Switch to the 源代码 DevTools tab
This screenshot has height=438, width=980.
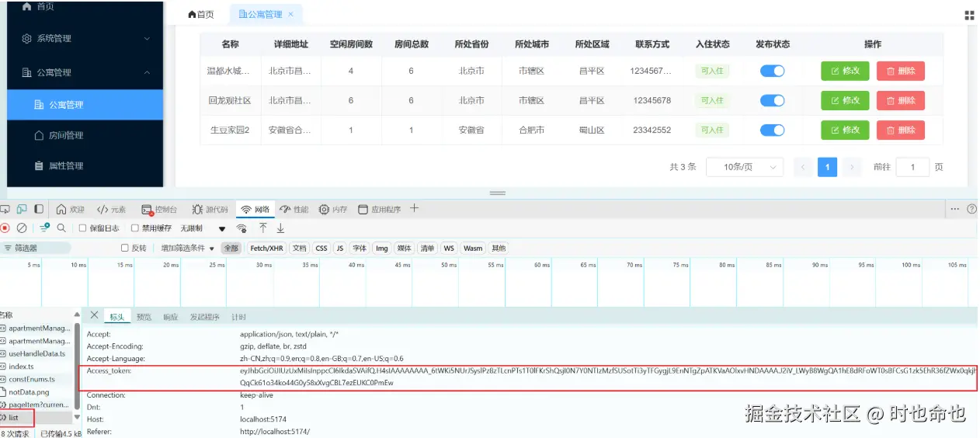click(x=210, y=209)
